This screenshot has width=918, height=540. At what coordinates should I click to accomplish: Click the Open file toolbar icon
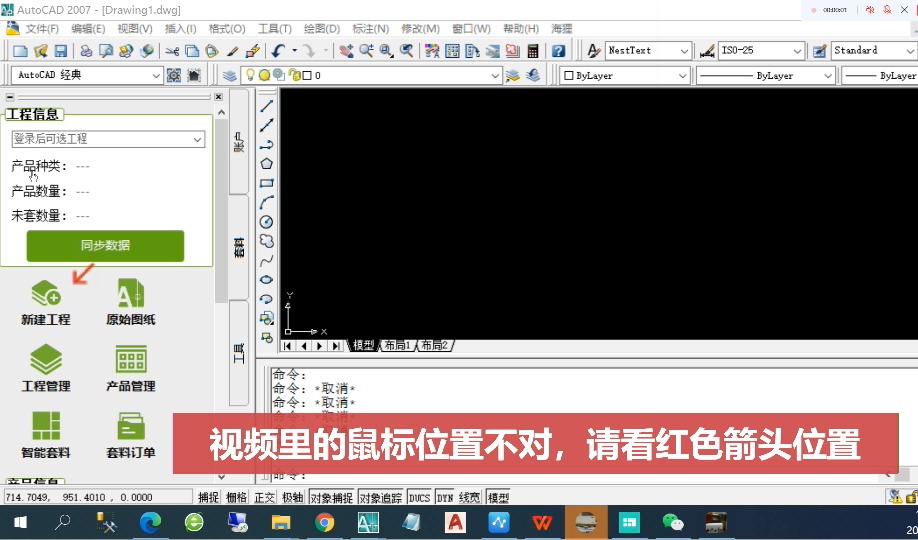(40, 51)
